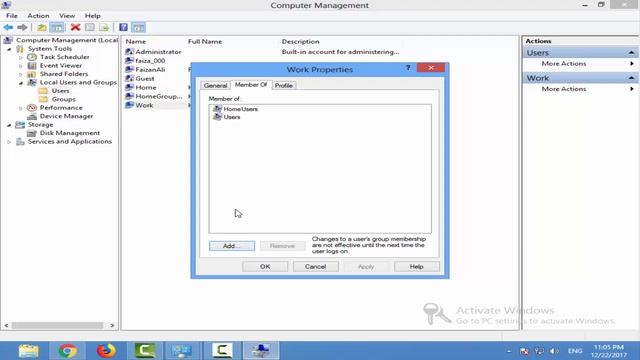Viewport: 640px width, 360px height.
Task: Click the Add... button
Action: tap(232, 246)
